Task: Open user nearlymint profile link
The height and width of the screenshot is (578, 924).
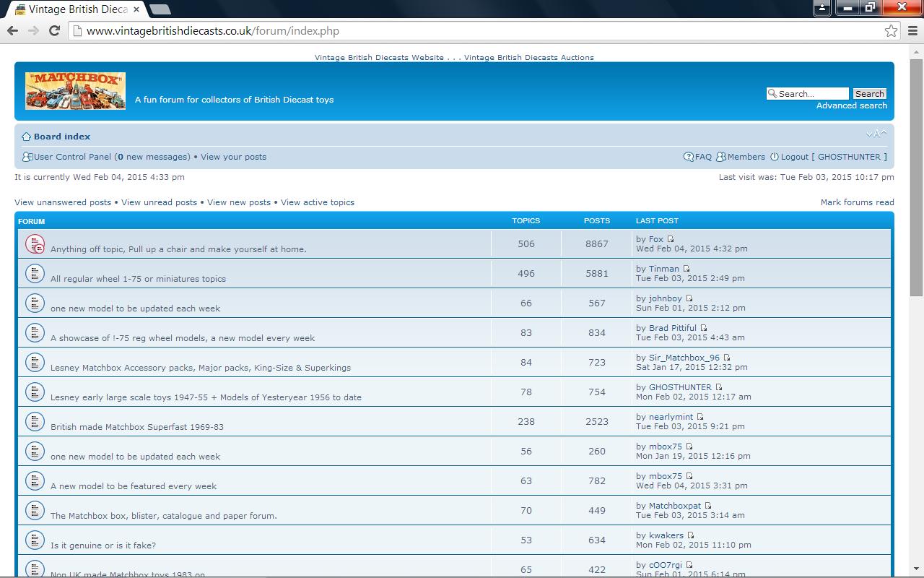Action: click(x=671, y=417)
